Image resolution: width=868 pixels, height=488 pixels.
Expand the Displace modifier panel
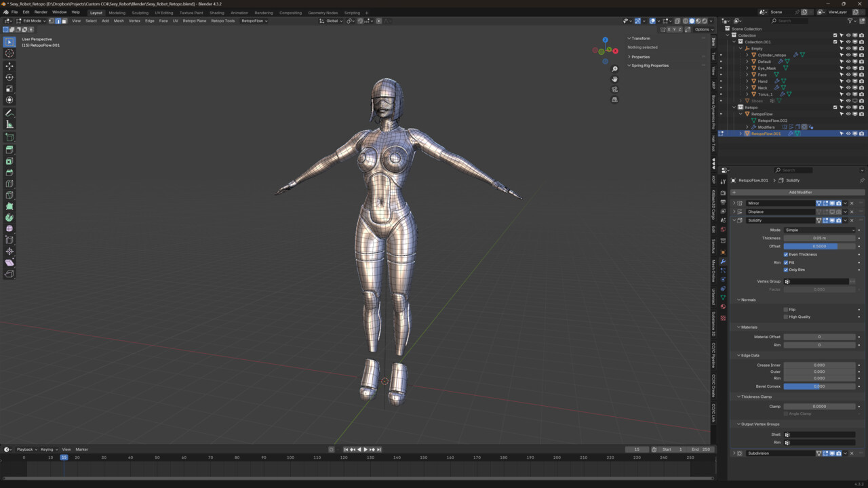(734, 211)
